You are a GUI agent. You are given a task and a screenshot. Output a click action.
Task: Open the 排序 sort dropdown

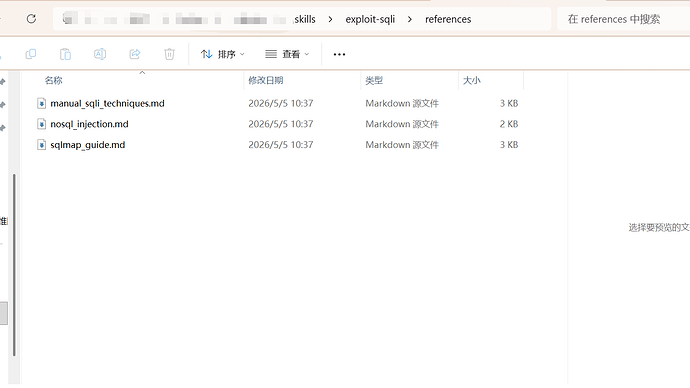coord(223,54)
